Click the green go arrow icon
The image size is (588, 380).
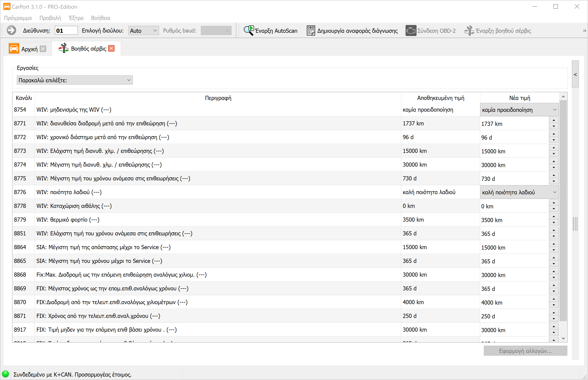coord(11,31)
